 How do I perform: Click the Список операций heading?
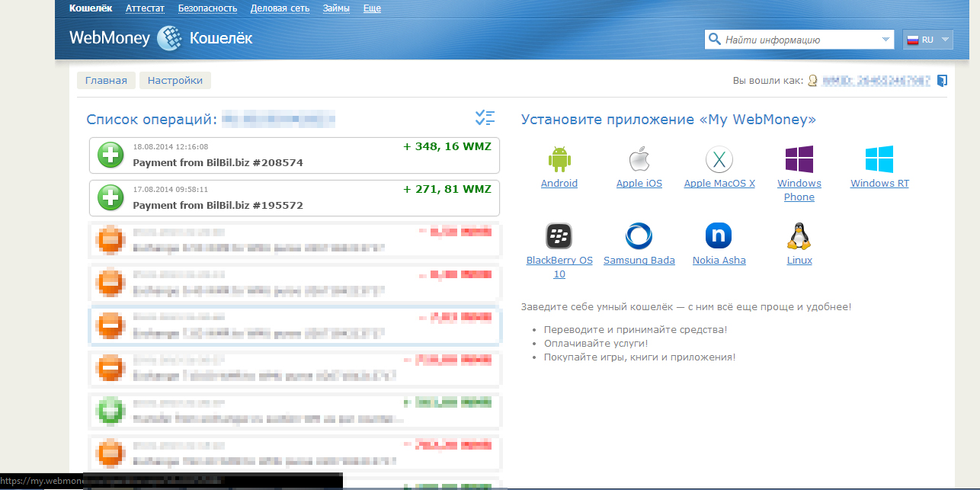coord(152,120)
